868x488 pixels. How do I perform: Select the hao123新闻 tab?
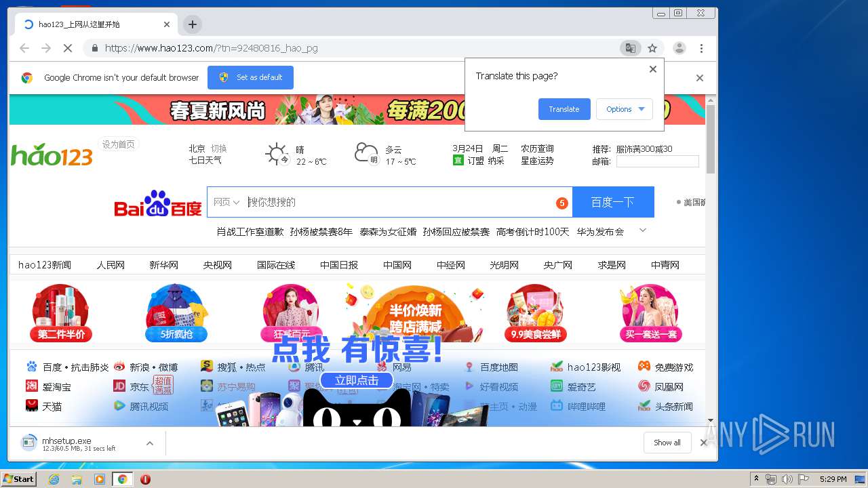click(45, 265)
